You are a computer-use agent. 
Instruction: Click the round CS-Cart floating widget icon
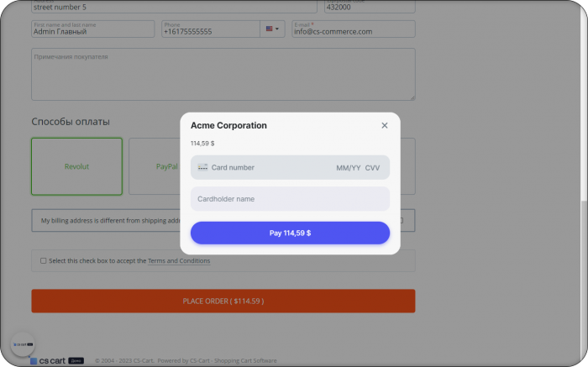pos(23,344)
